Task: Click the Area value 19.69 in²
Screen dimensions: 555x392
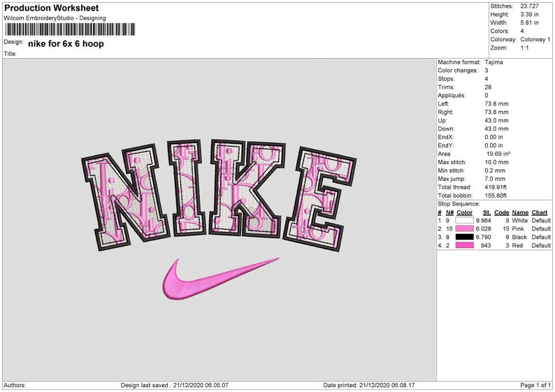Action: click(498, 154)
